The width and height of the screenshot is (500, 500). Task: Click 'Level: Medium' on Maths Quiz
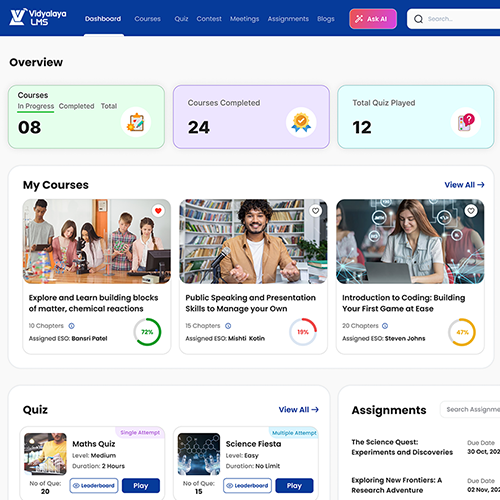pyautogui.click(x=94, y=455)
